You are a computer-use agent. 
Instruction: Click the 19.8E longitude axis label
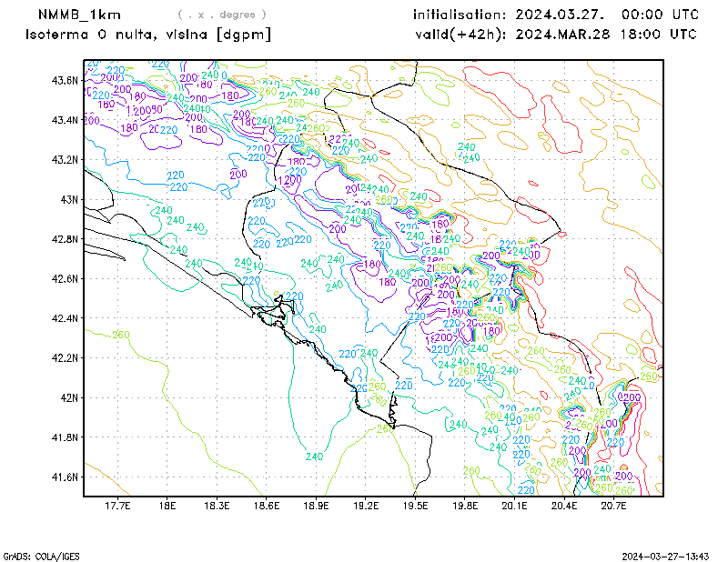pos(465,506)
